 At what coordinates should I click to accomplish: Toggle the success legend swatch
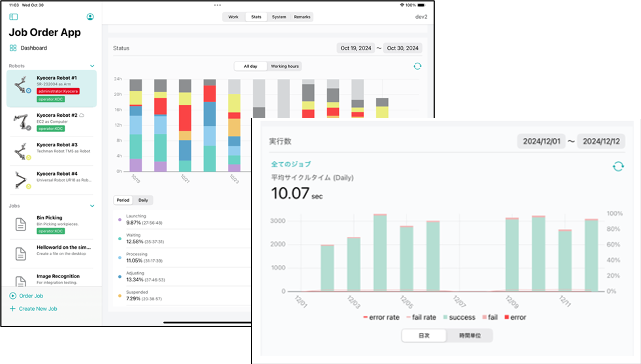click(x=445, y=317)
